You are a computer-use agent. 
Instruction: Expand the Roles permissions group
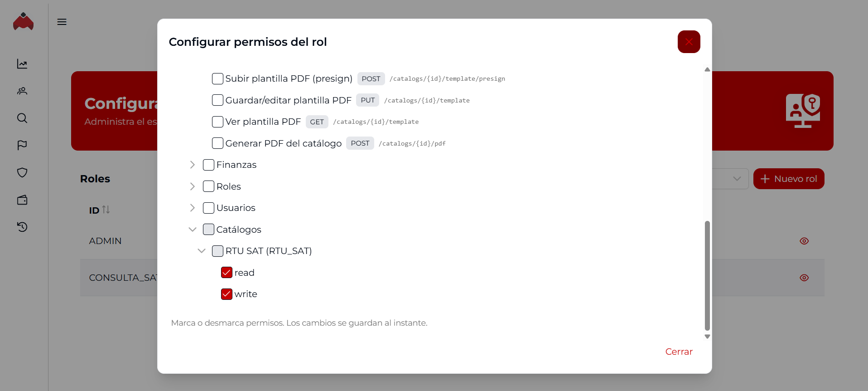(192, 186)
